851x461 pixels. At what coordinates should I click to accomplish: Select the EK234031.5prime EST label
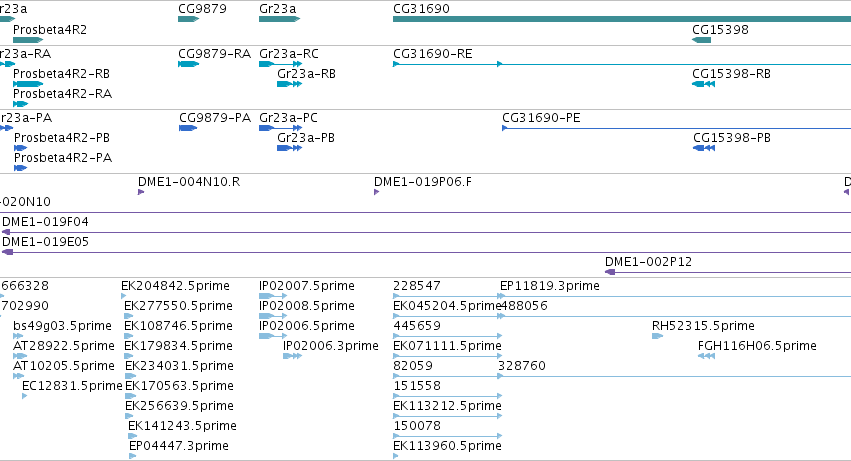(x=179, y=367)
